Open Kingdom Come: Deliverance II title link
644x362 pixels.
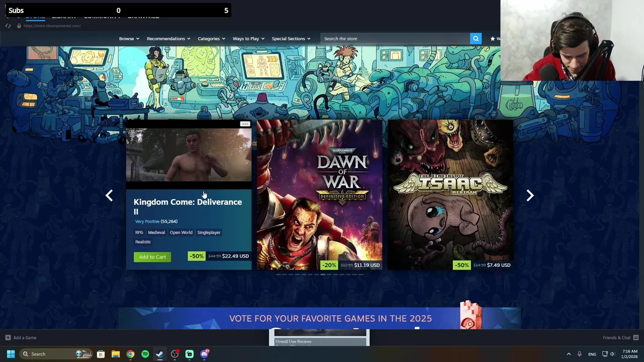coord(188,206)
